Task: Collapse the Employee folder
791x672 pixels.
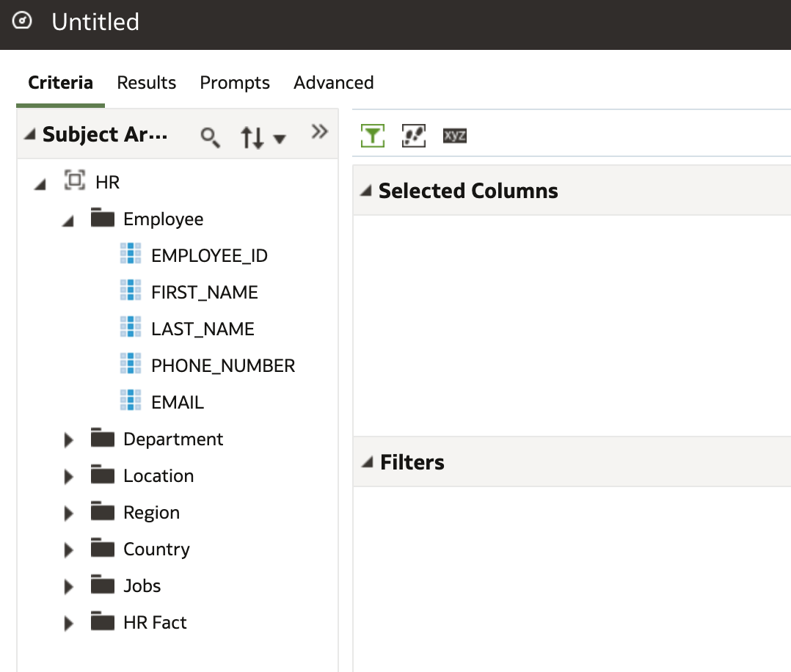Action: tap(68, 220)
